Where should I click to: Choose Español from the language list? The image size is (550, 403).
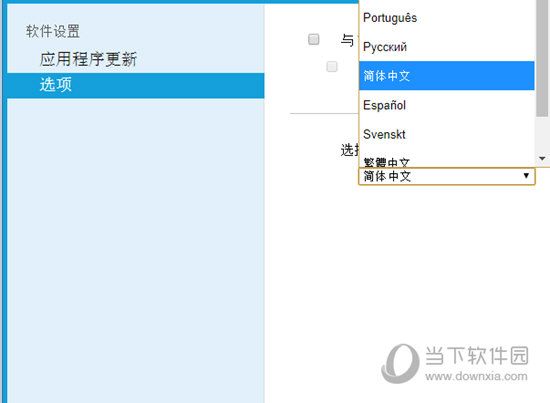pos(447,105)
